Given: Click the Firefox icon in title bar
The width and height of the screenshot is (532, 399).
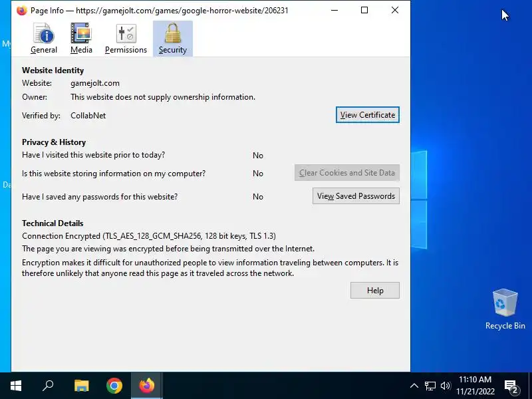Looking at the screenshot, I should click(x=21, y=11).
